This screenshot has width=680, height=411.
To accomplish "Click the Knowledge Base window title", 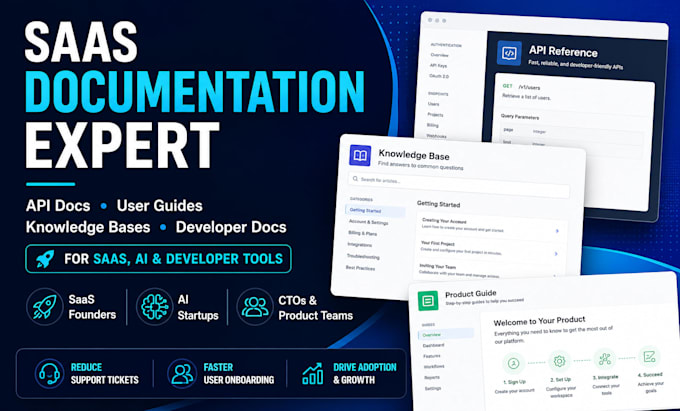I will pos(414,154).
